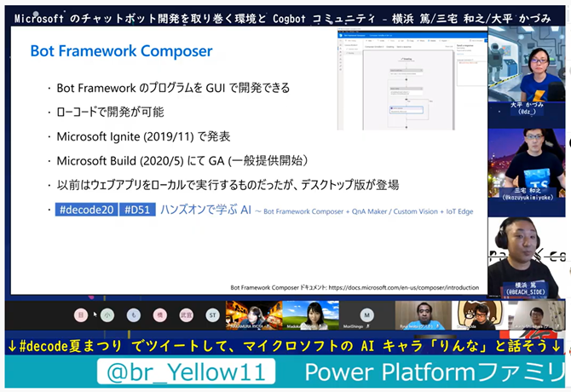Image resolution: width=571 pixels, height=392 pixels.
Task: Select the 横浜 篤 speaker video
Action: tap(527, 257)
